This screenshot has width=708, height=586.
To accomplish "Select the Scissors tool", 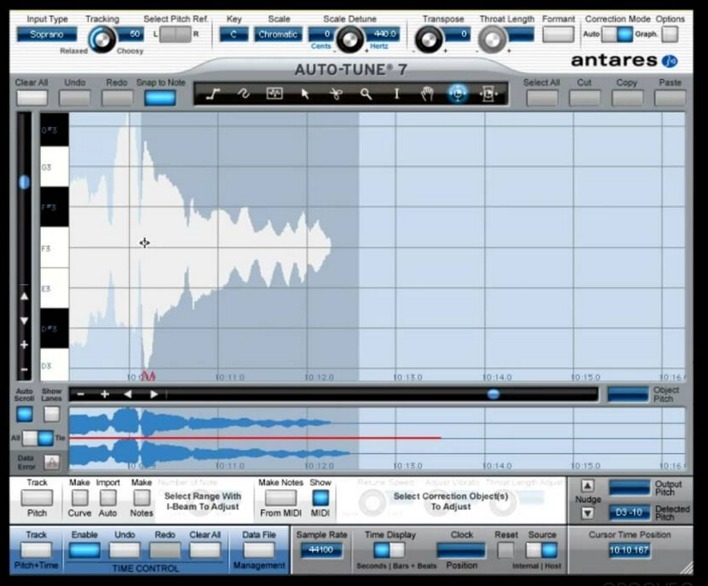I will 335,94.
